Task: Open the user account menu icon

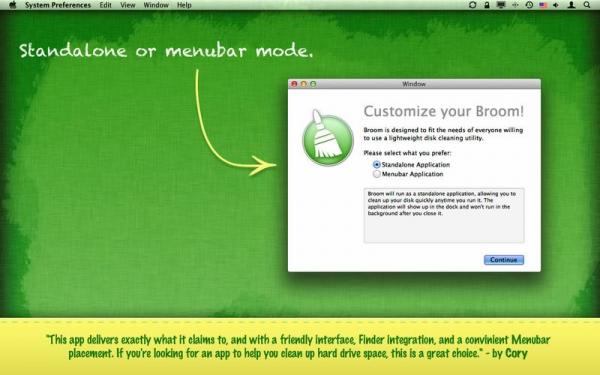Action: 571,5
